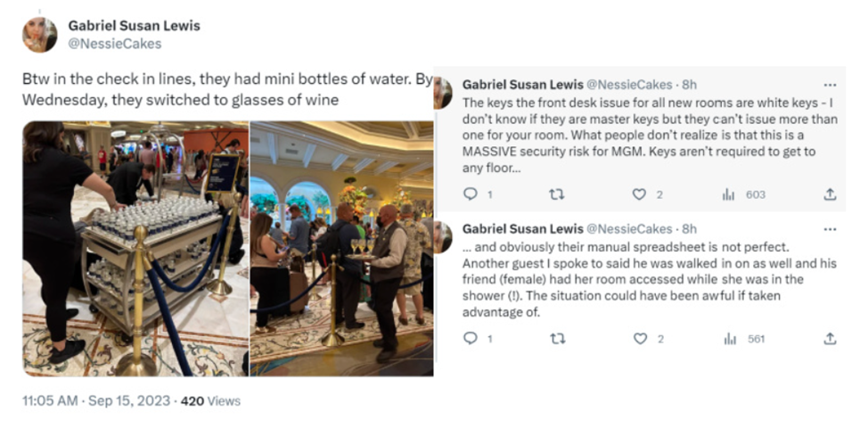Like the manual spreadsheet tweet
Screen dimensions: 868x429
[x=639, y=338]
